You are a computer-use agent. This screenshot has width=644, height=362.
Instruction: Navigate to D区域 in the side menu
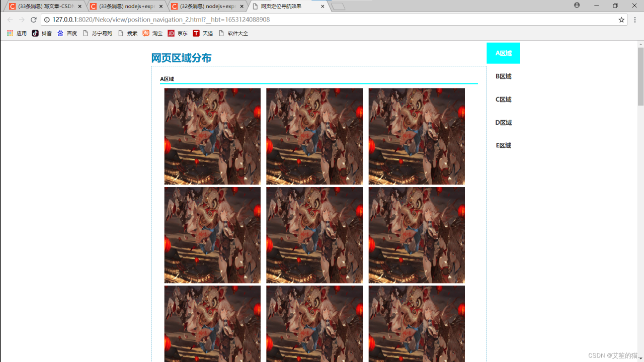pyautogui.click(x=503, y=123)
